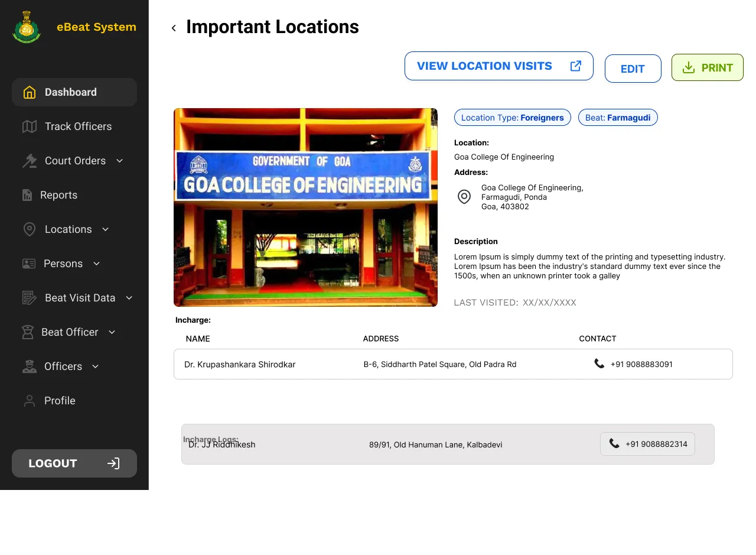Viewport: 756px width, 555px height.
Task: Click the Track Officers map icon
Action: point(30,126)
